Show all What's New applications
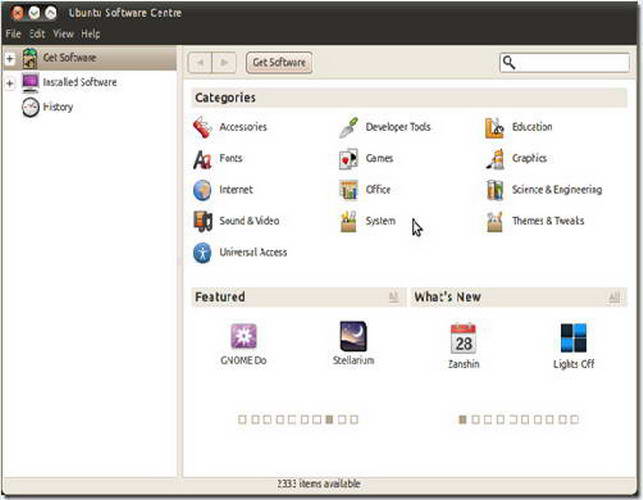 pyautogui.click(x=613, y=297)
